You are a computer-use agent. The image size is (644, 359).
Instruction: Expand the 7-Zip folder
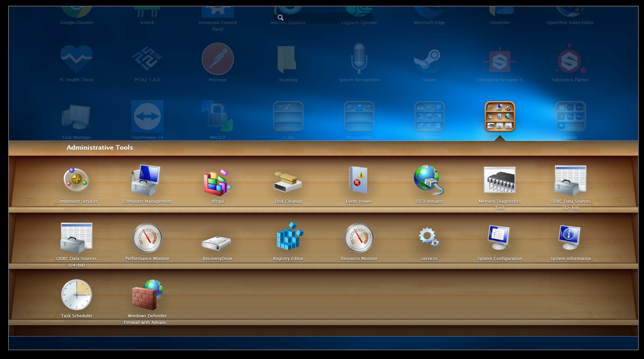(288, 116)
